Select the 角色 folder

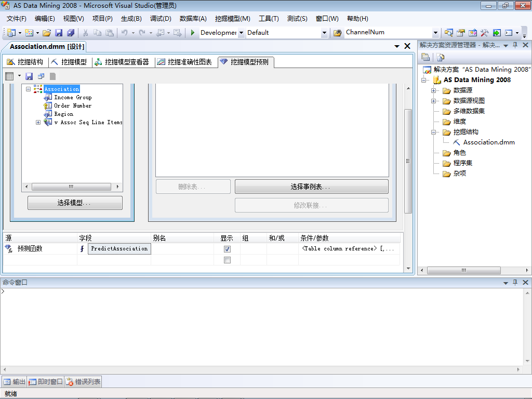coord(459,153)
